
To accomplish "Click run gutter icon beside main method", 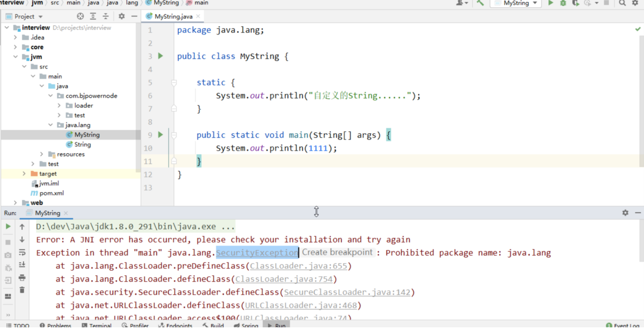I will 160,135.
